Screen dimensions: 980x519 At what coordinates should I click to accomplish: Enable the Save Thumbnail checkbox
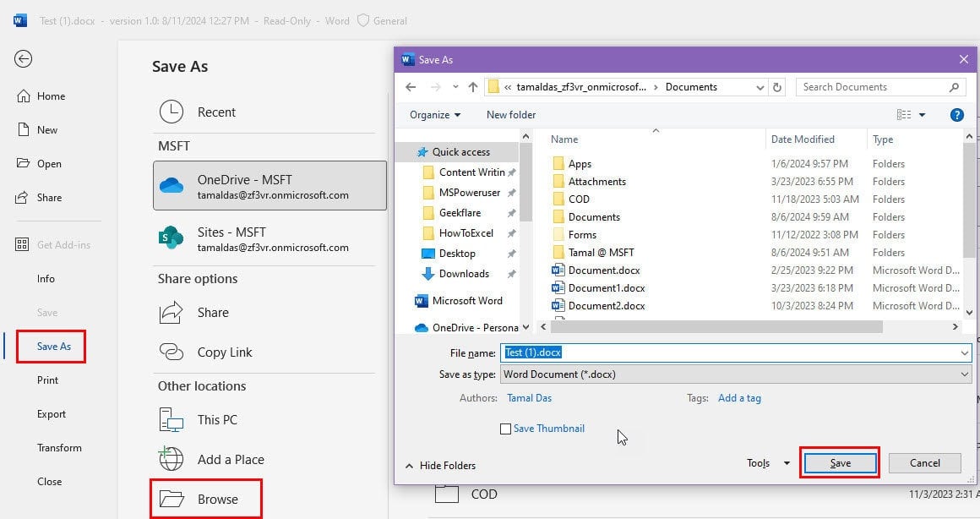coord(505,429)
